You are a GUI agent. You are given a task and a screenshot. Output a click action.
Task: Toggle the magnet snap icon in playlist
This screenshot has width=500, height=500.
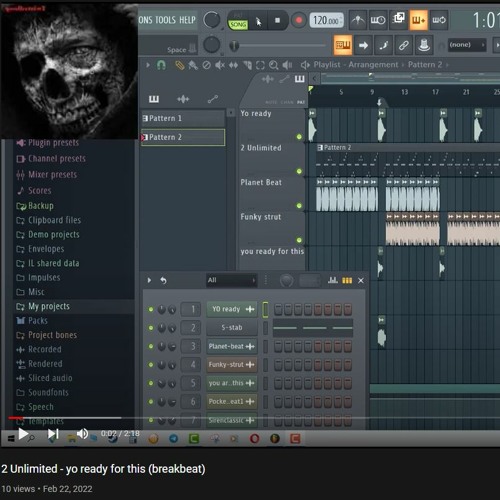pyautogui.click(x=161, y=65)
